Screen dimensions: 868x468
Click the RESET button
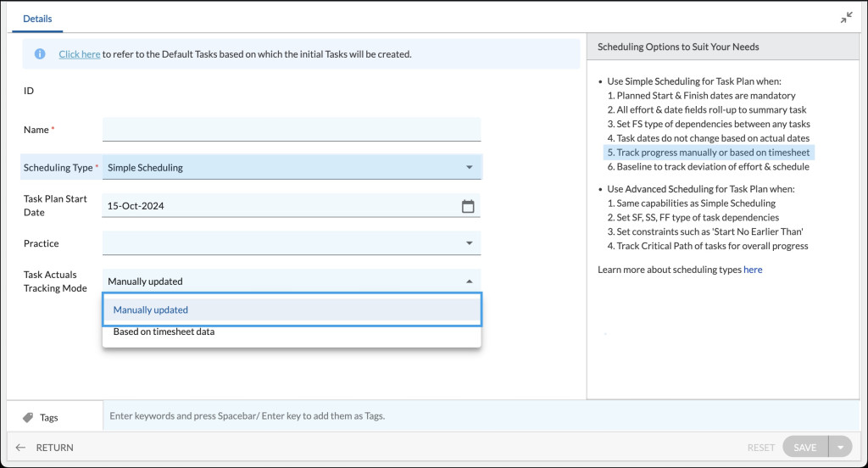pyautogui.click(x=761, y=448)
